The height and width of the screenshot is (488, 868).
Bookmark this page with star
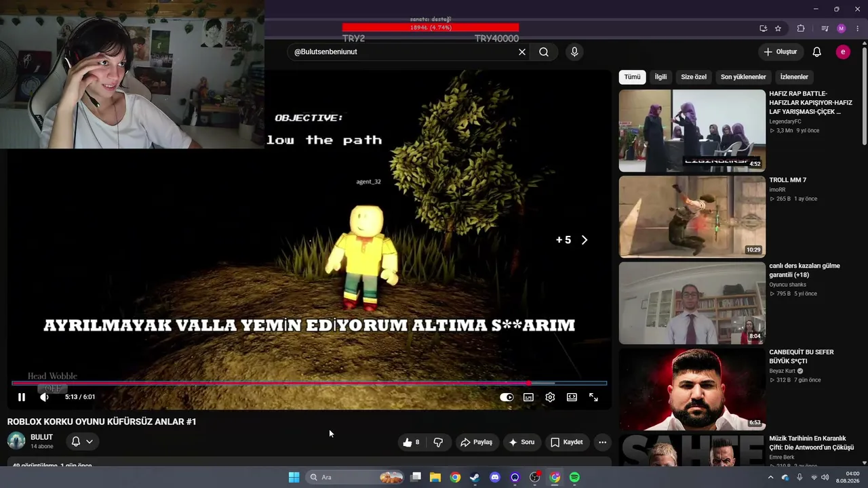(778, 28)
